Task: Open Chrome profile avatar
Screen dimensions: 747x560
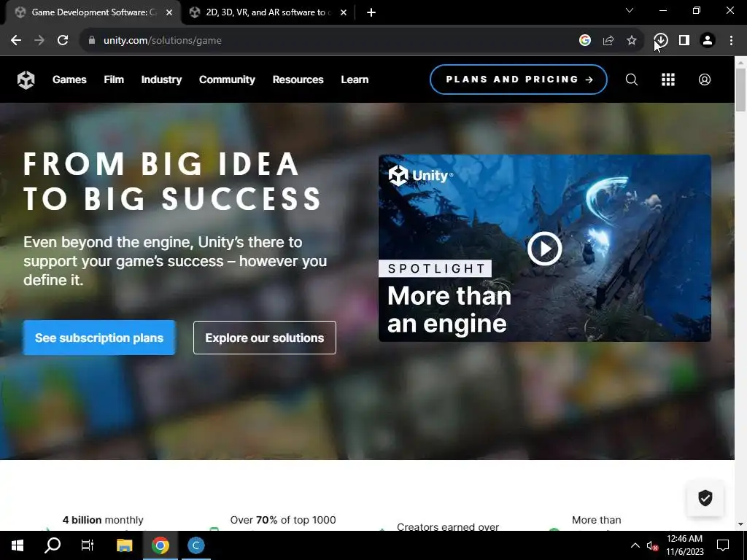Action: 708,41
